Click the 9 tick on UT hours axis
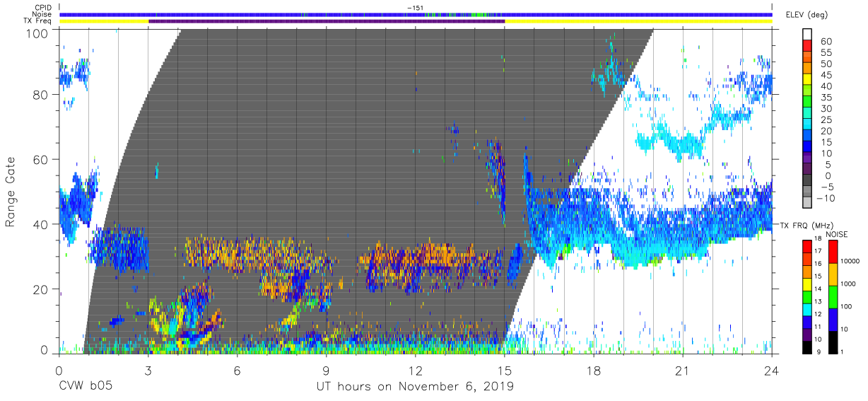 326,371
